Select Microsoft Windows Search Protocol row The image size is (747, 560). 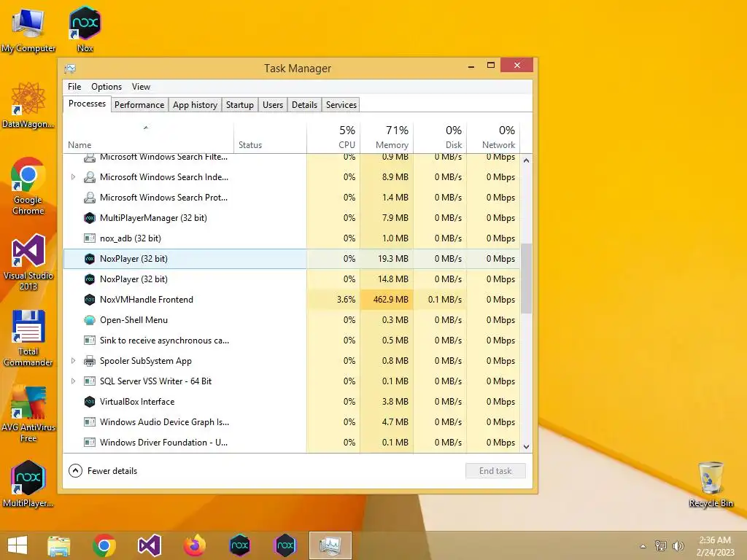click(x=292, y=198)
